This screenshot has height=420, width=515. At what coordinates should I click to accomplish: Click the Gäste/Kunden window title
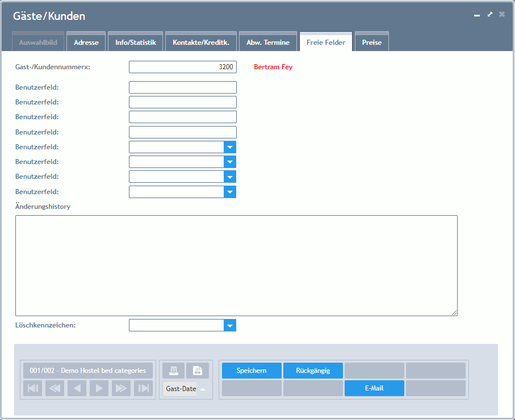click(49, 16)
